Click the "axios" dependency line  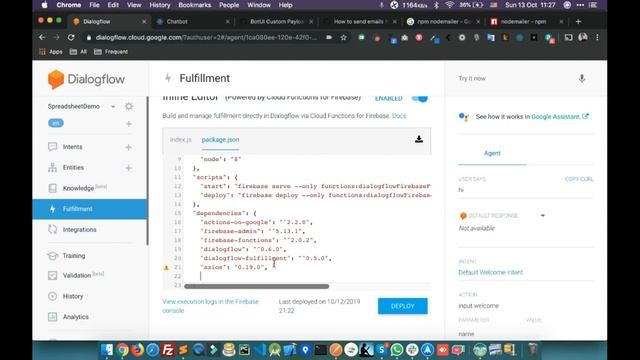[234, 267]
